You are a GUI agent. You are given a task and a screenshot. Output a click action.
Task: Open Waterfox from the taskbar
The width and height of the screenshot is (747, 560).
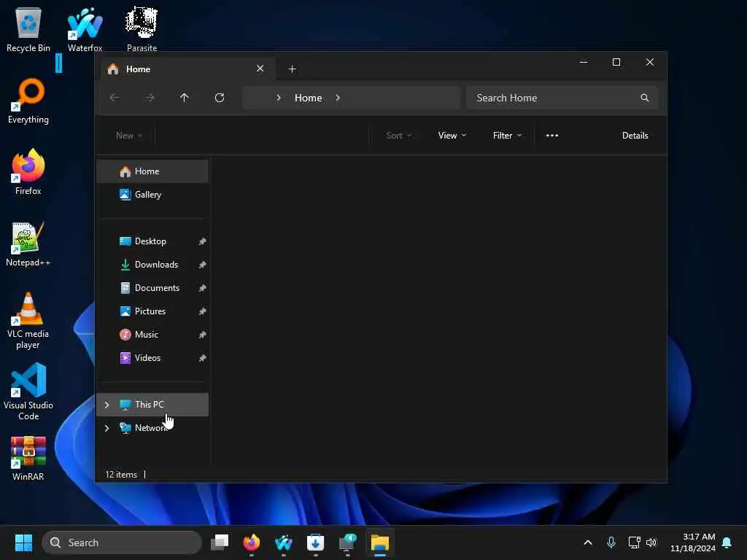point(284,542)
